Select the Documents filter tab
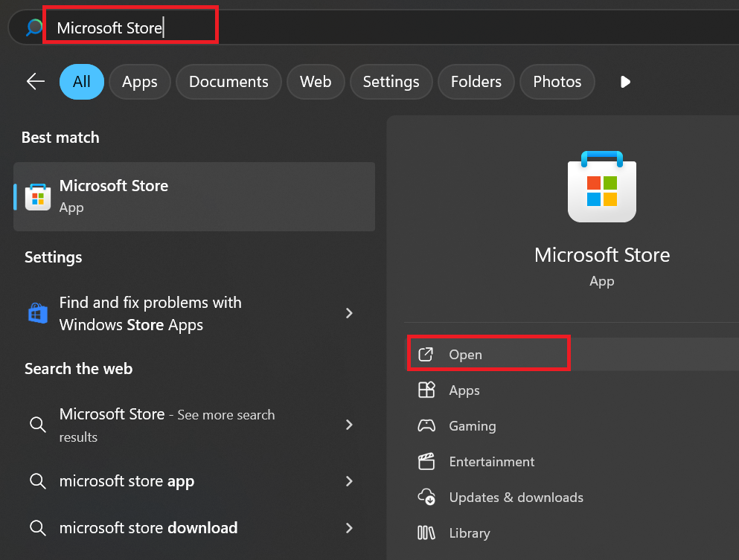The width and height of the screenshot is (739, 560). (x=228, y=82)
